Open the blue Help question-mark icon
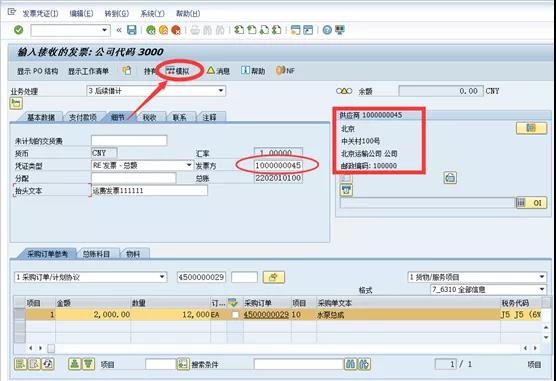Screen dimensions: 556x381 click(327, 30)
